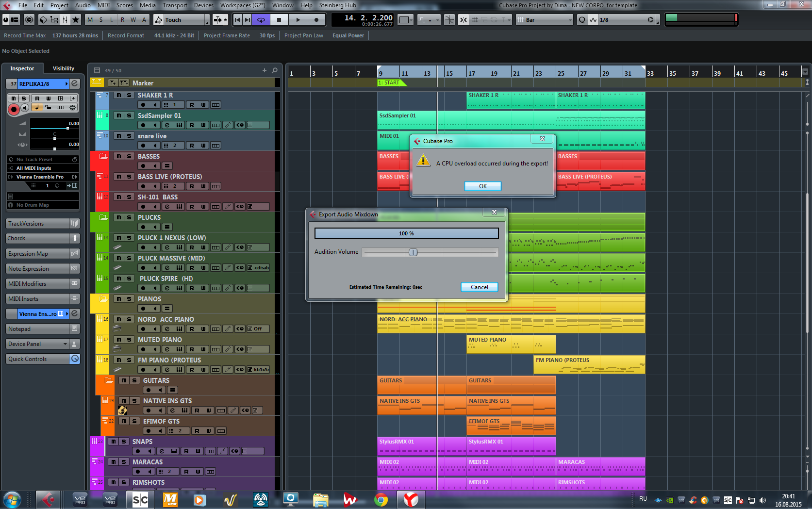The image size is (812, 509).
Task: Go to previous marker in transport
Action: (x=237, y=20)
